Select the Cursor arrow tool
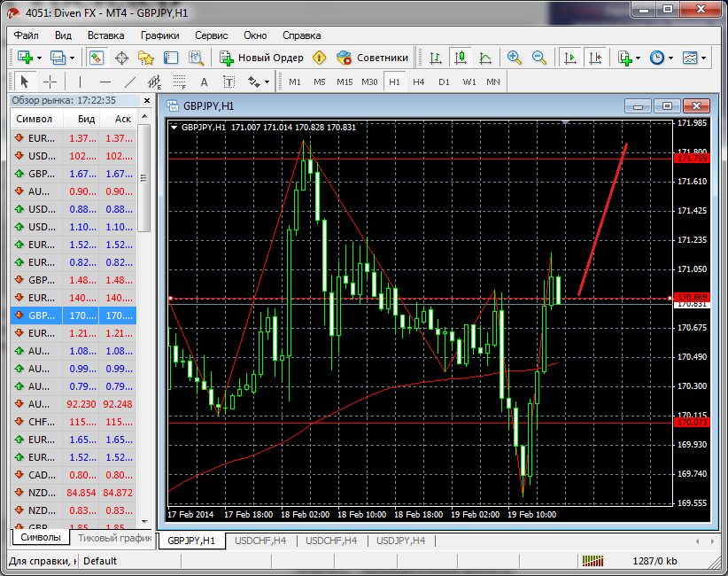Screen dimensions: 728x576 (x=24, y=82)
